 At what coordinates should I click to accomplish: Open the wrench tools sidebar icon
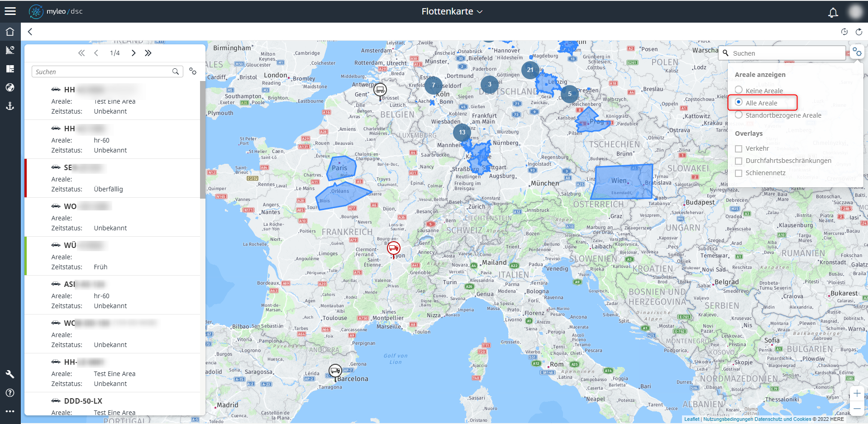click(x=10, y=374)
